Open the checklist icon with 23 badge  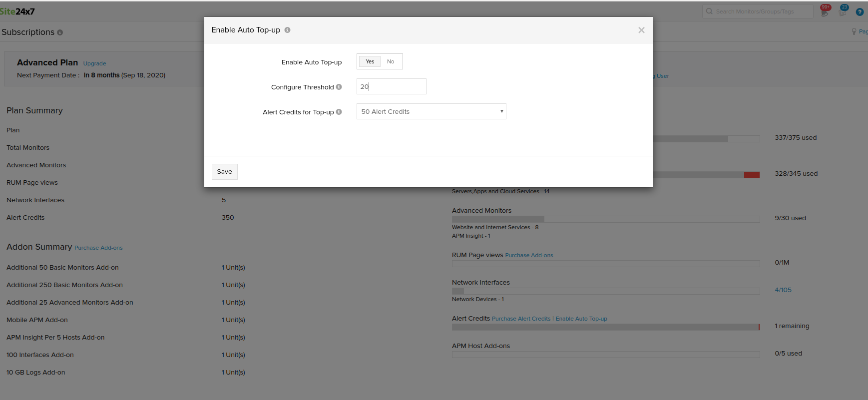pyautogui.click(x=843, y=11)
